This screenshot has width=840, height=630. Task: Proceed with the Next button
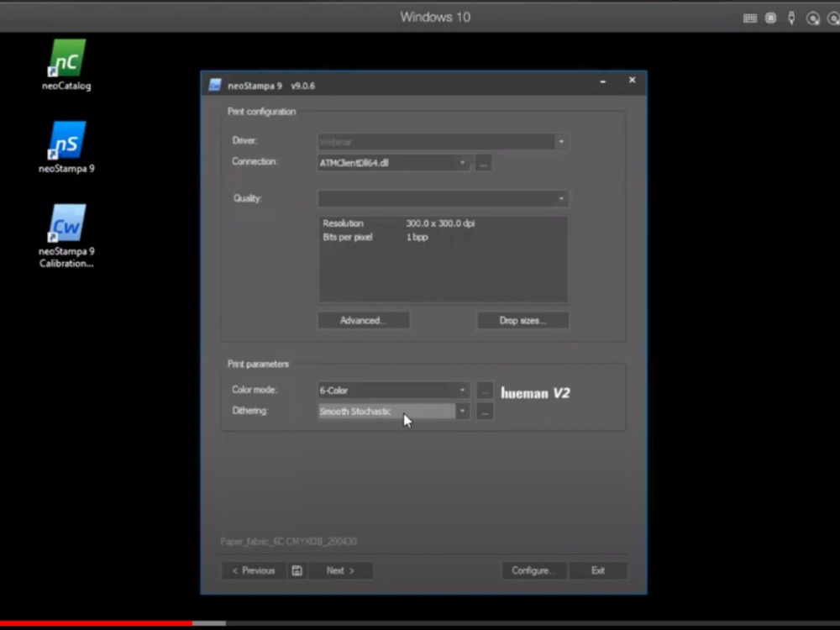click(340, 570)
